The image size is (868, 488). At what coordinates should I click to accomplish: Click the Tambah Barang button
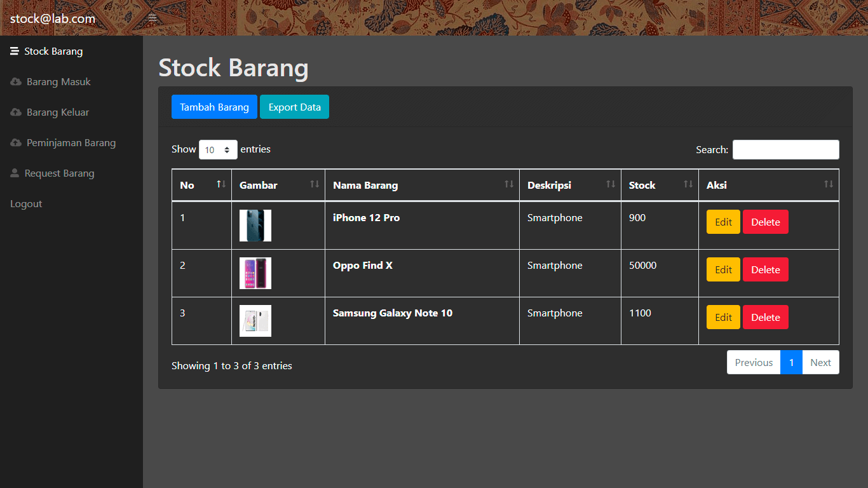pos(214,107)
